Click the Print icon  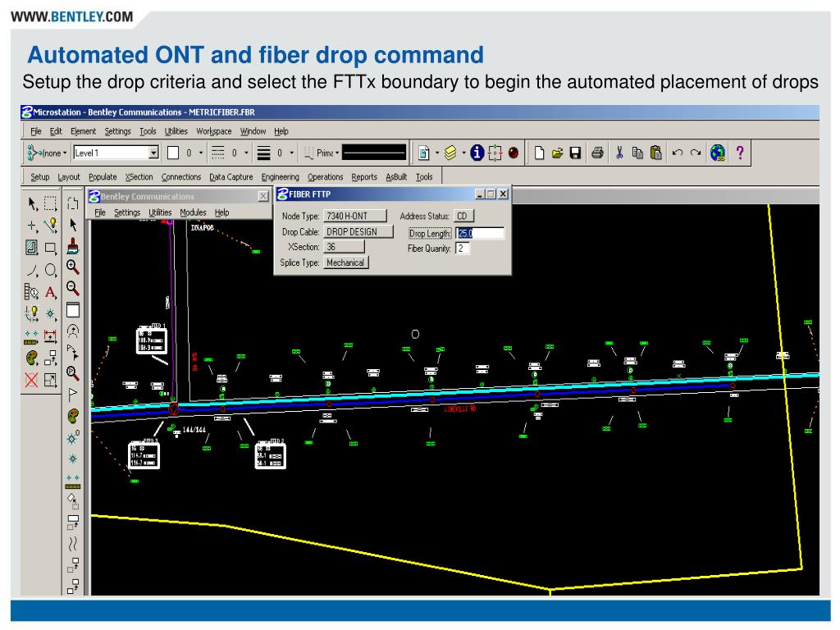(597, 153)
